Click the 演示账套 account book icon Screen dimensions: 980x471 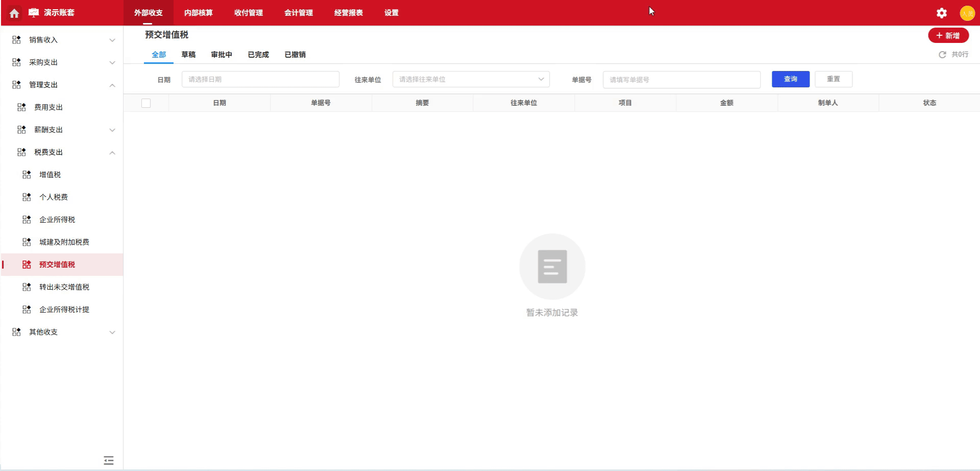pos(32,13)
